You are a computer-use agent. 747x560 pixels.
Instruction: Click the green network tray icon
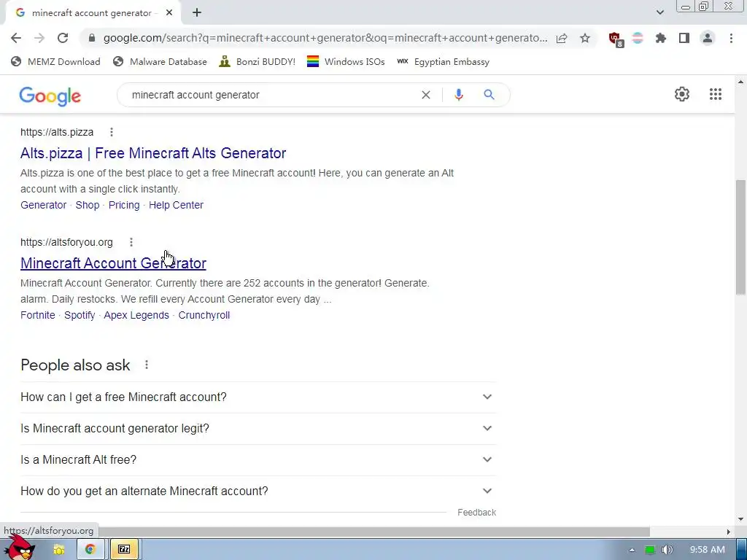tap(650, 550)
